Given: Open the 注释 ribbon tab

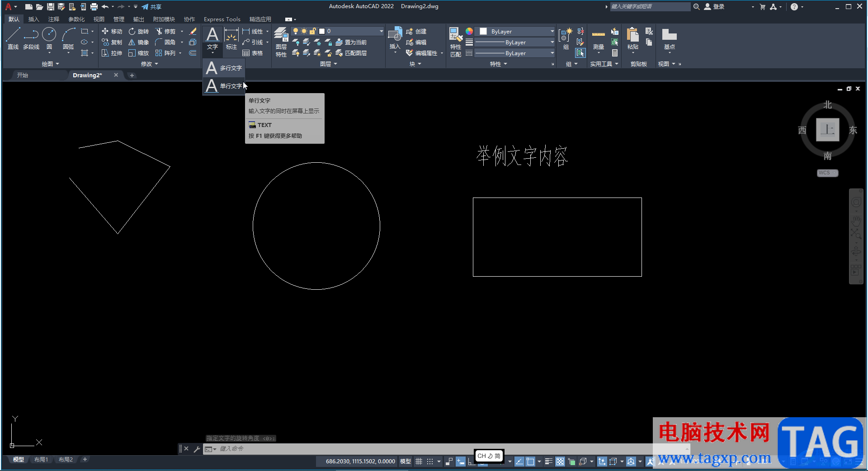Looking at the screenshot, I should 54,19.
